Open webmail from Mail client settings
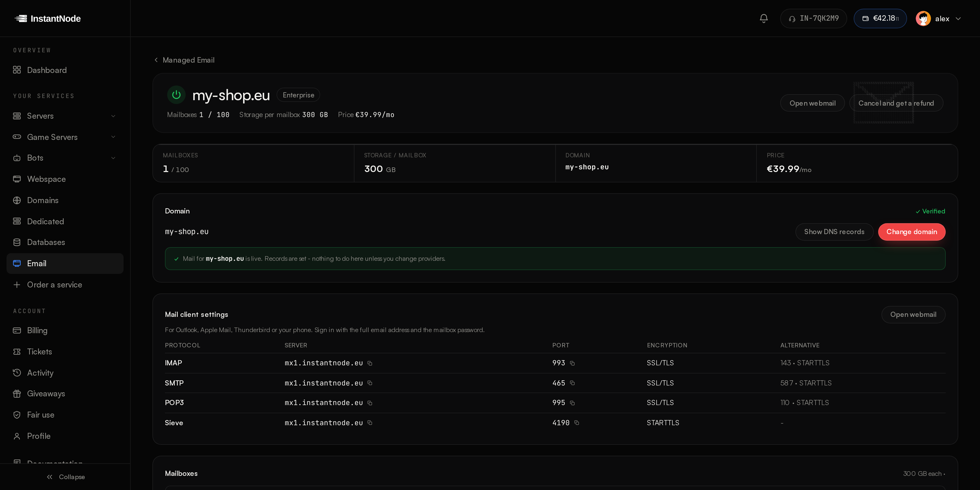 [913, 315]
